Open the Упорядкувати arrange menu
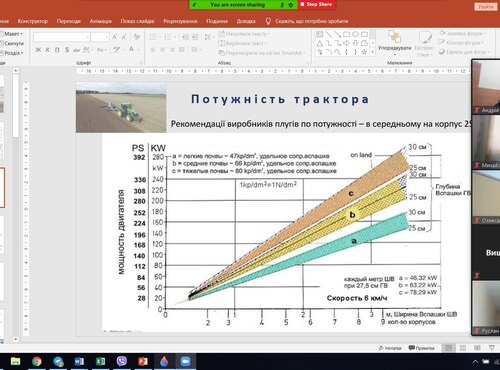 coord(394,43)
